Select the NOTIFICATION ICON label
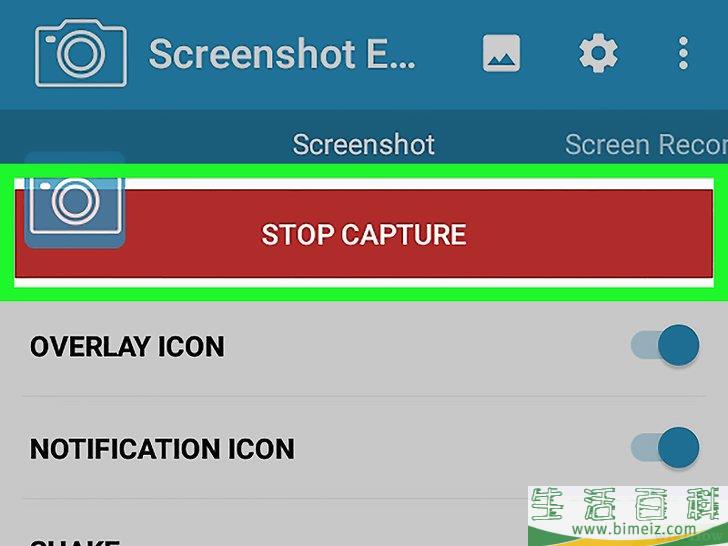Image resolution: width=728 pixels, height=546 pixels. (162, 449)
